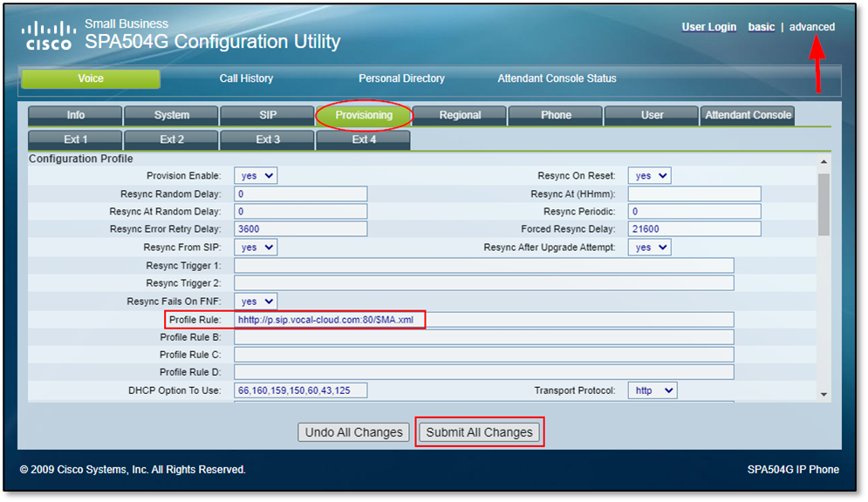Select the Provisioning sub-tab
The width and height of the screenshot is (868, 502).
coord(364,115)
